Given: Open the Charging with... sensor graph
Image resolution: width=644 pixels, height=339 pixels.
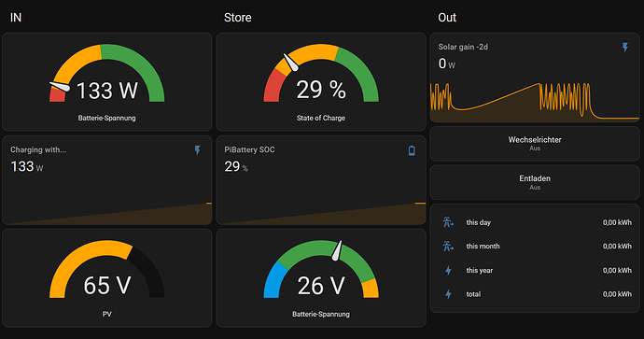Looking at the screenshot, I should point(106,180).
